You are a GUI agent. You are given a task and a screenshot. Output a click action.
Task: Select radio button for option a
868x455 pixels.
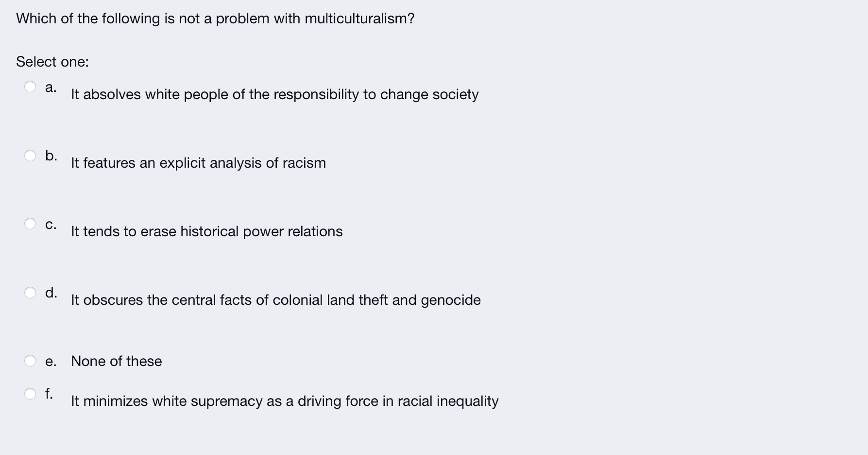(x=30, y=87)
